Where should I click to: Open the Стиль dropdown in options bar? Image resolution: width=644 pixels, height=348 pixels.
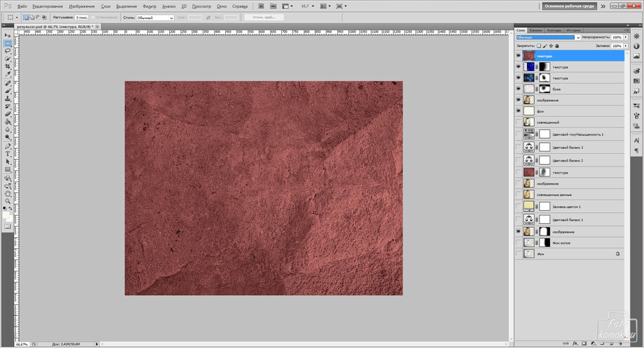coord(155,18)
